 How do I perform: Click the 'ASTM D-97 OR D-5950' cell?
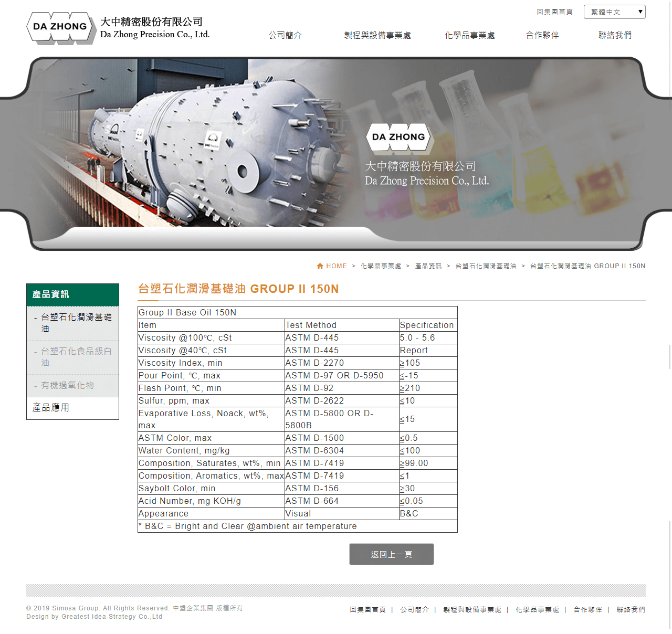342,376
